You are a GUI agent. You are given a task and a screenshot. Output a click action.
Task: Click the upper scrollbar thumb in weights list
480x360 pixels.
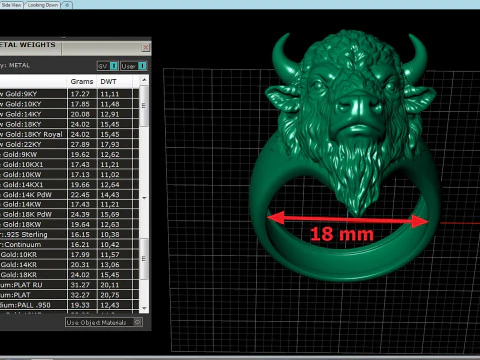(144, 105)
